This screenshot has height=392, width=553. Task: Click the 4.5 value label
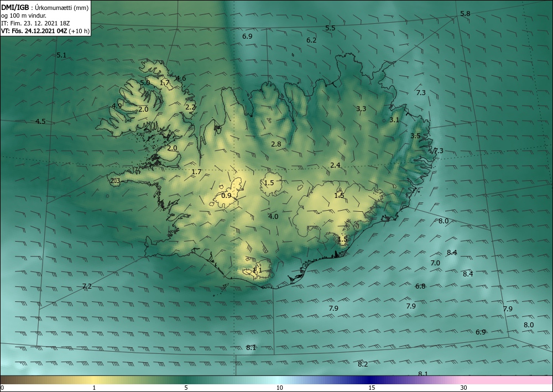pyautogui.click(x=40, y=122)
